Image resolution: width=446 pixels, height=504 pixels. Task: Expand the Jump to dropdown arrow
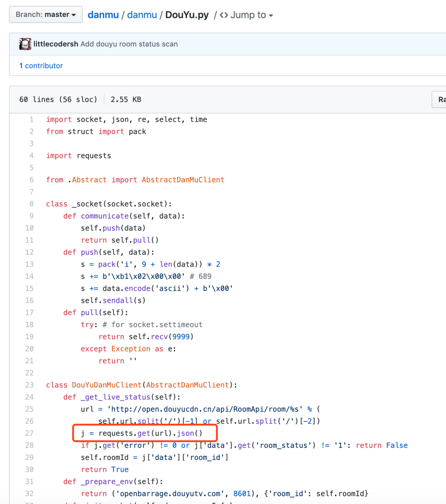pos(271,16)
